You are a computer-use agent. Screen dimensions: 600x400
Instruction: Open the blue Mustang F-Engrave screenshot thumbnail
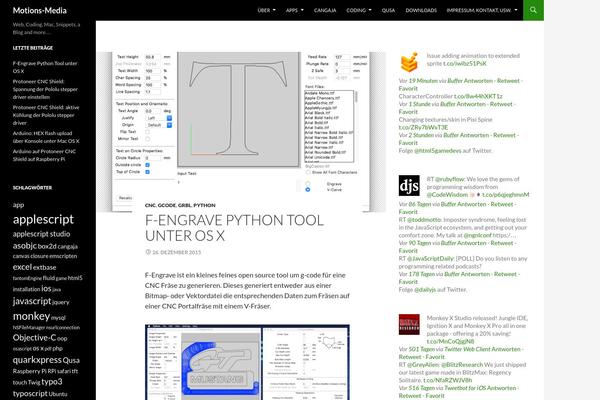click(247, 362)
